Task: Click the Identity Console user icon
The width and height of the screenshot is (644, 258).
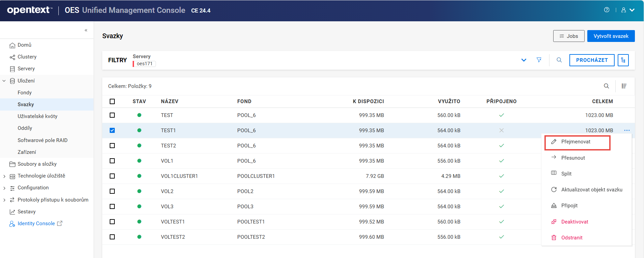Action: 12,224
